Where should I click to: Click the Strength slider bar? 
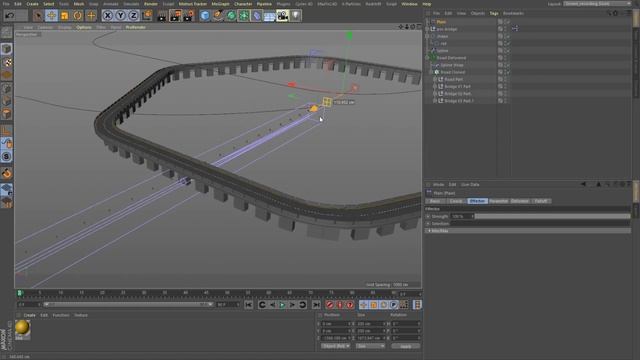[553, 216]
